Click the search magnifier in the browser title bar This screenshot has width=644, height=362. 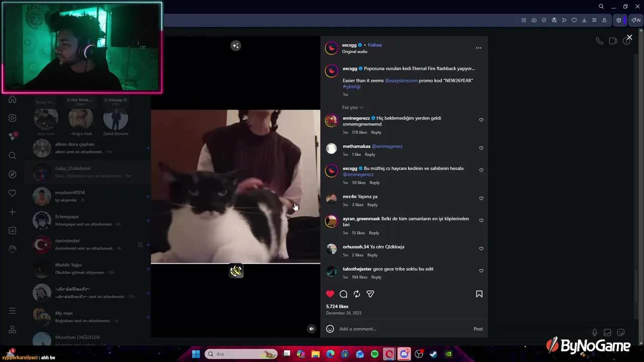[x=601, y=7]
